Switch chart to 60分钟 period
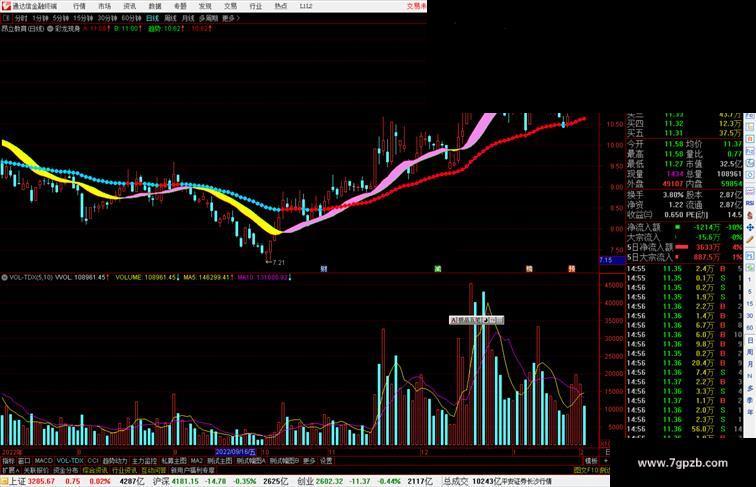756x487 pixels. [x=131, y=18]
